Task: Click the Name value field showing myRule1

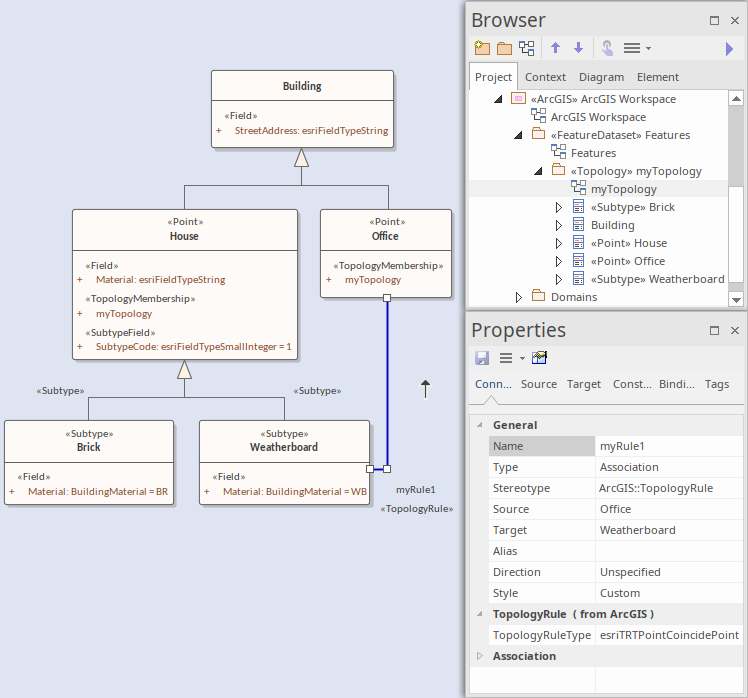Action: pos(668,446)
